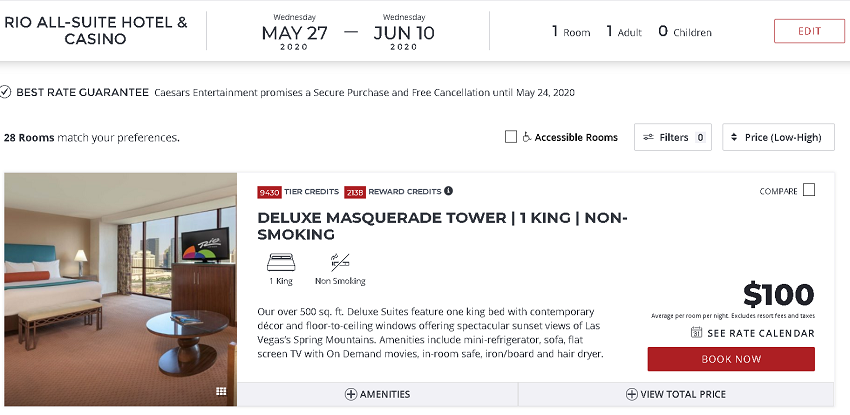Click the non-smoking icon

click(x=340, y=263)
